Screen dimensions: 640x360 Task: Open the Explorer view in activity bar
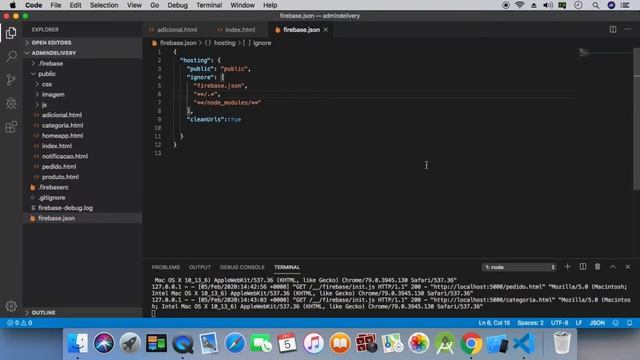tap(11, 33)
